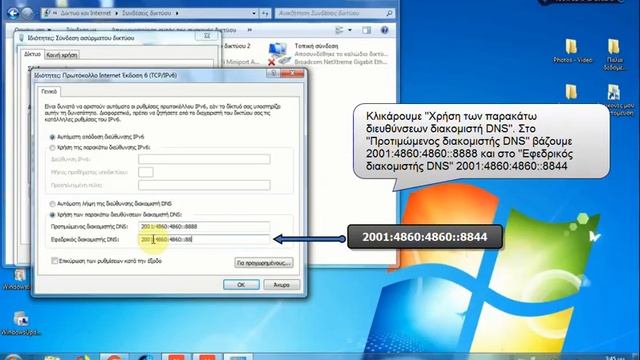
Task: Select the Παλια δεδομ... desktop folder
Action: tap(614, 55)
